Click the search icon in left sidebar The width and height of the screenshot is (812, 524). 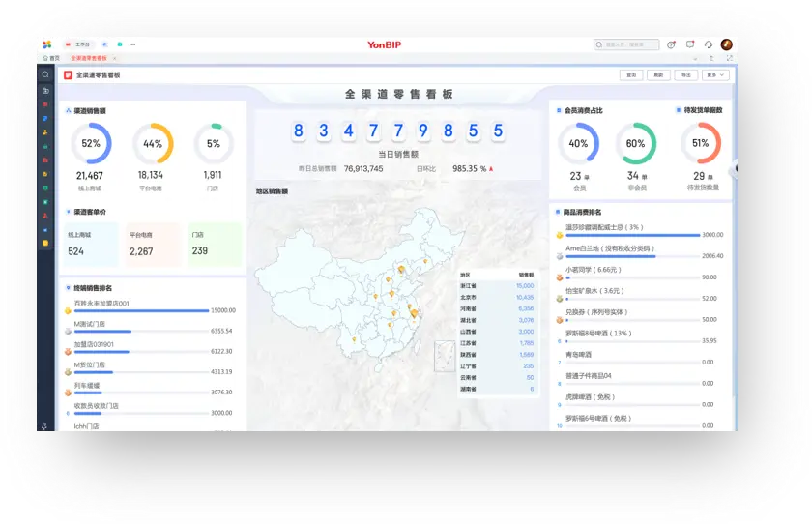point(45,74)
